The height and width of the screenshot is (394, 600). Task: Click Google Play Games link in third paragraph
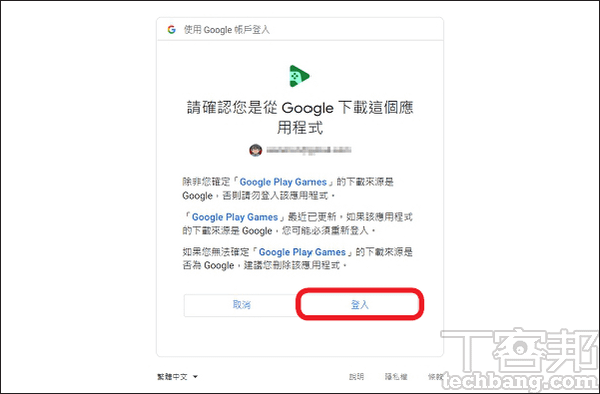click(302, 252)
